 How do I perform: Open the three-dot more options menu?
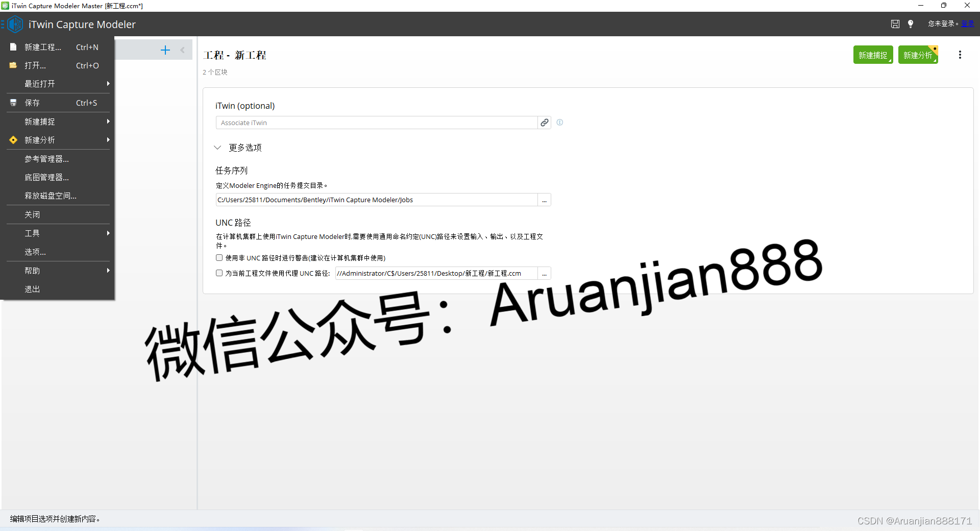pos(960,55)
